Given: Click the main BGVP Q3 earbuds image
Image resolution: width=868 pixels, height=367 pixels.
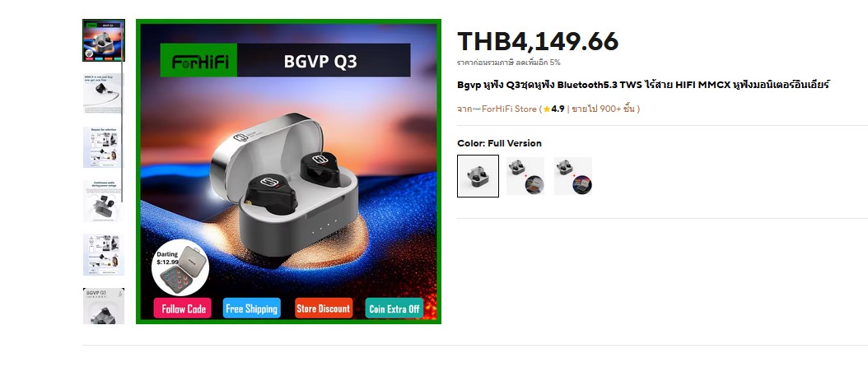Looking at the screenshot, I should (288, 172).
